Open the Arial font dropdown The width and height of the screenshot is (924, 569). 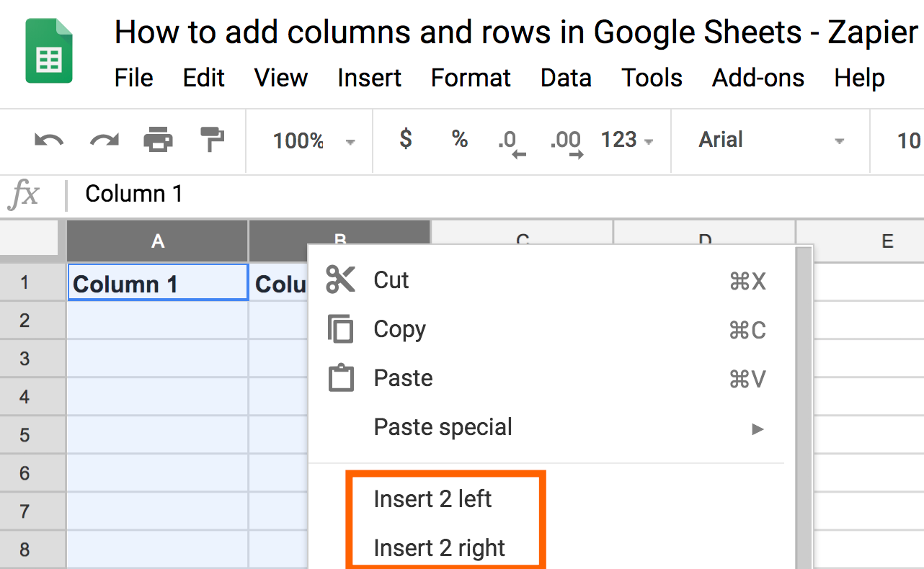pos(770,140)
